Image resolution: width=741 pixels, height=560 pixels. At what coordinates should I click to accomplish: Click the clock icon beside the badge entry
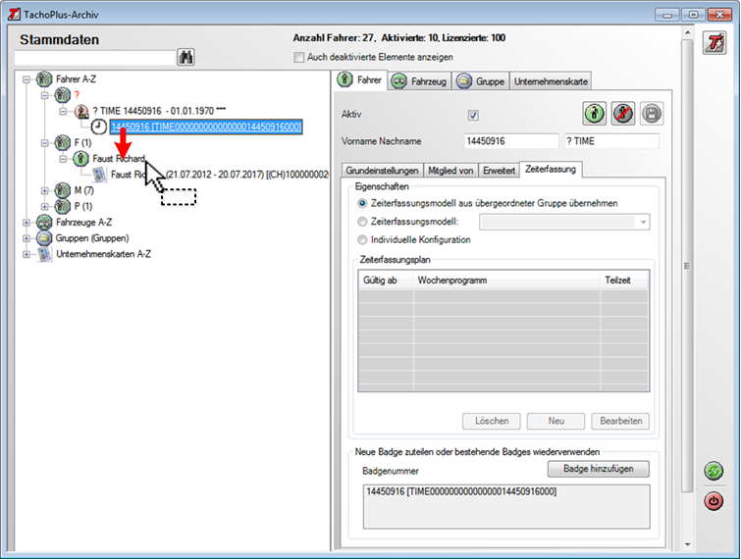coord(99,127)
